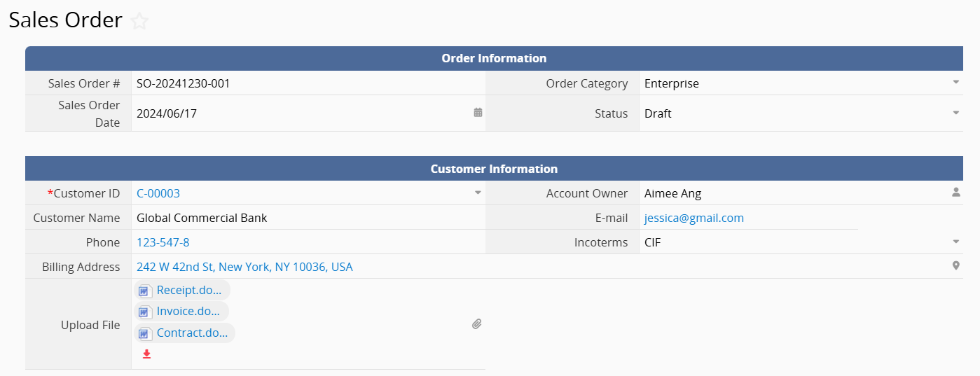Open the billing address link on 42nd St
Screen dimensions: 980x376
244,267
